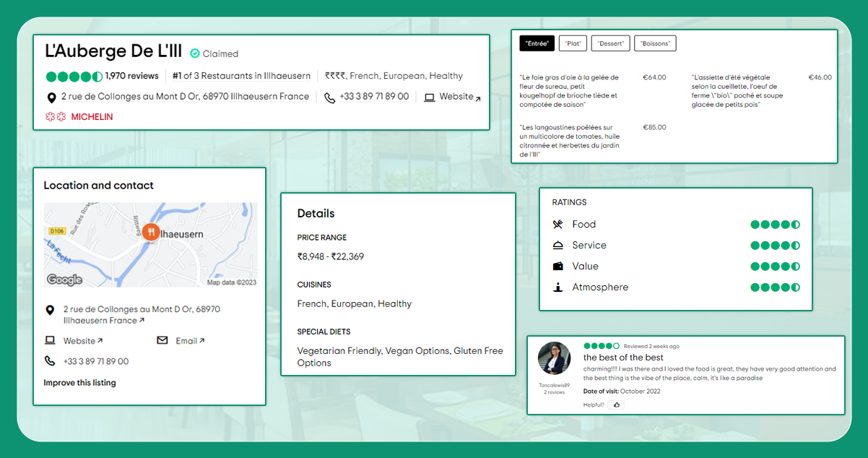Image resolution: width=868 pixels, height=458 pixels.
Task: Click the orange restaurant marker on the map
Action: pyautogui.click(x=149, y=233)
